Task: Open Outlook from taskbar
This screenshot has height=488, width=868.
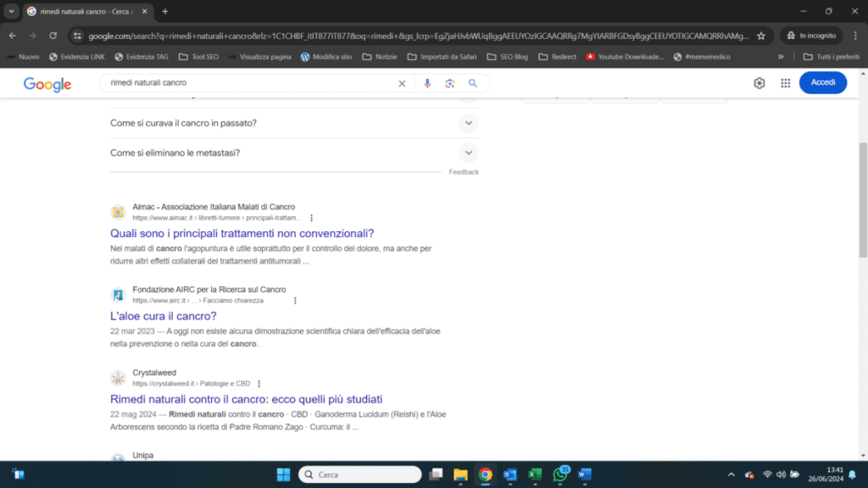Action: point(509,474)
